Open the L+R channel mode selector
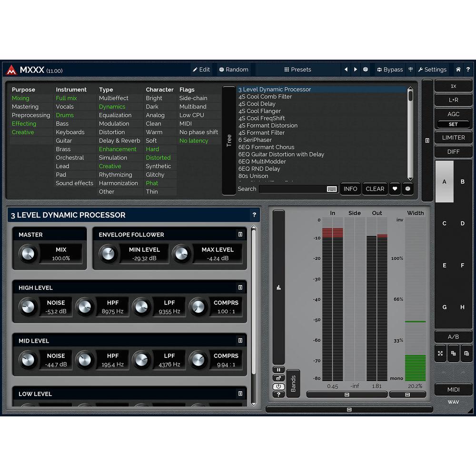 tap(453, 100)
